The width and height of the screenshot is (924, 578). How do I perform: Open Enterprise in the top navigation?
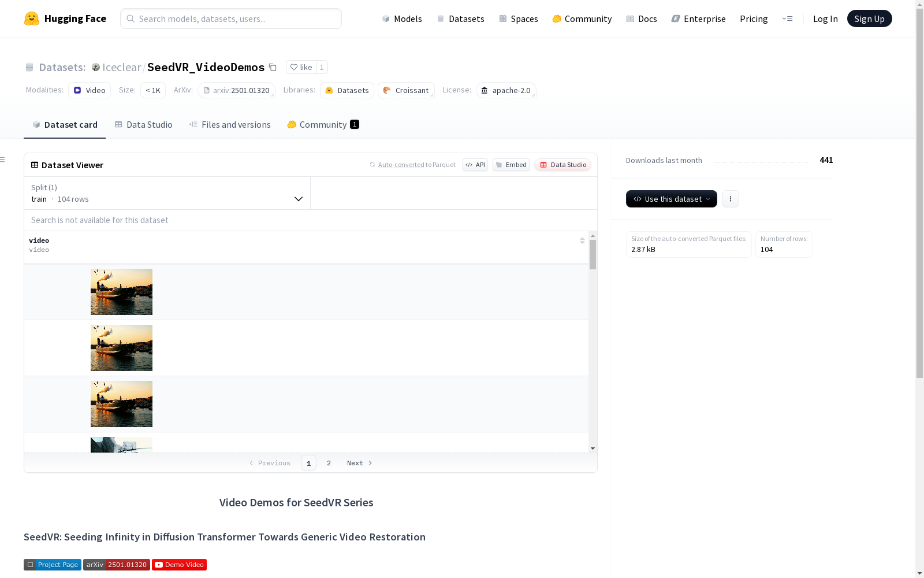pos(699,18)
